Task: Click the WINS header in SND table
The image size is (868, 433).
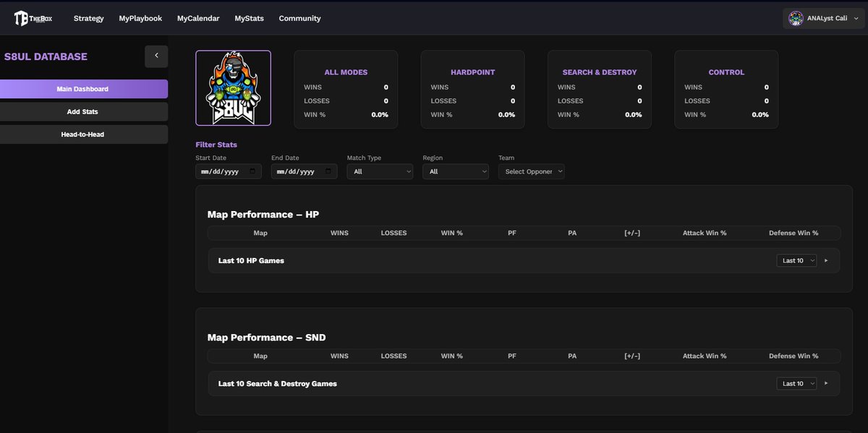Action: click(x=339, y=356)
